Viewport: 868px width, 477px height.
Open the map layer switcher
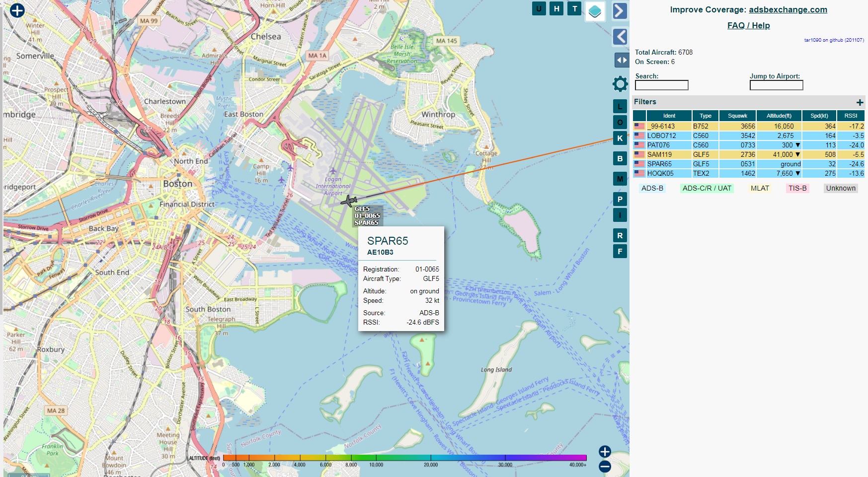tap(595, 11)
